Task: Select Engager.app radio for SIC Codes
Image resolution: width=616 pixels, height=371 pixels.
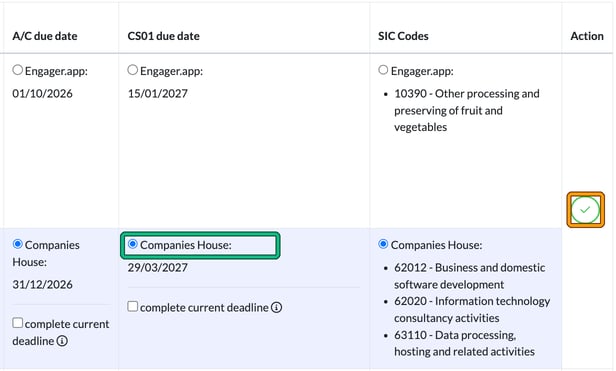Action: [x=383, y=70]
